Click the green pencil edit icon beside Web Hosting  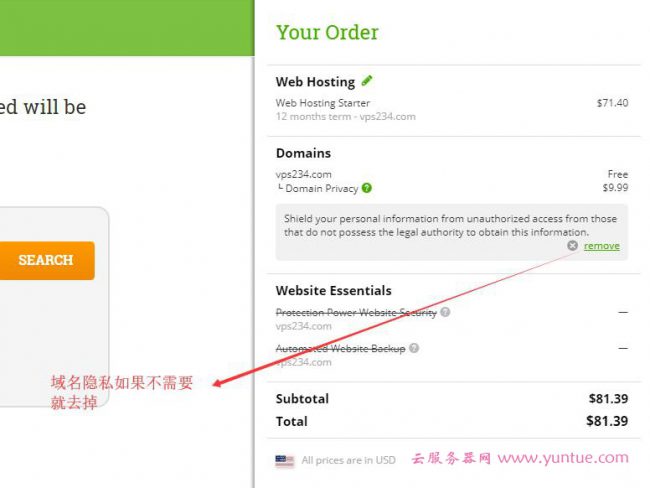[x=367, y=80]
